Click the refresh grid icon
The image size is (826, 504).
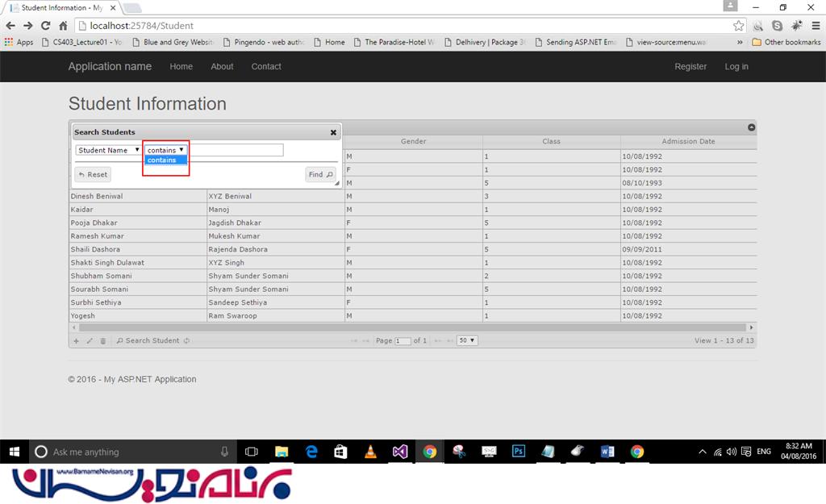(186, 341)
